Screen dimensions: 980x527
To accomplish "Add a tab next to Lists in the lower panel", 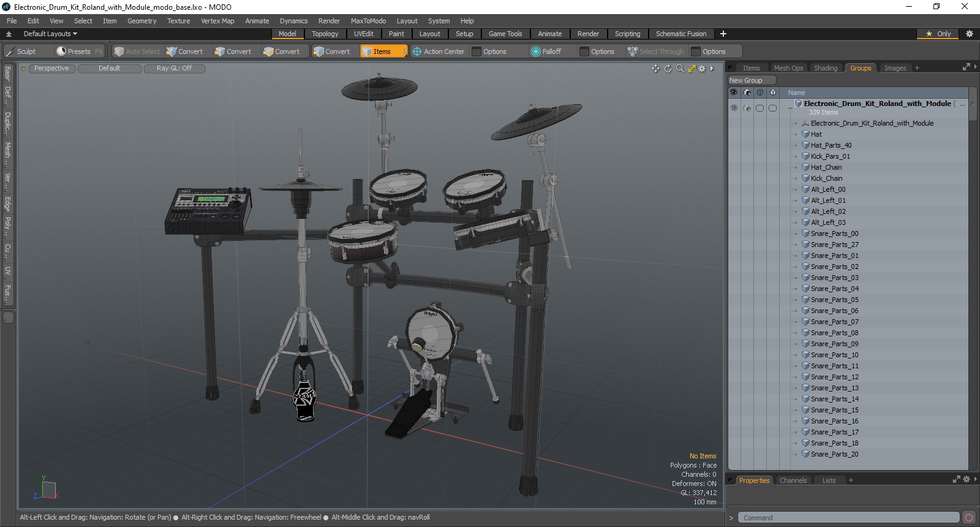I will pos(851,480).
